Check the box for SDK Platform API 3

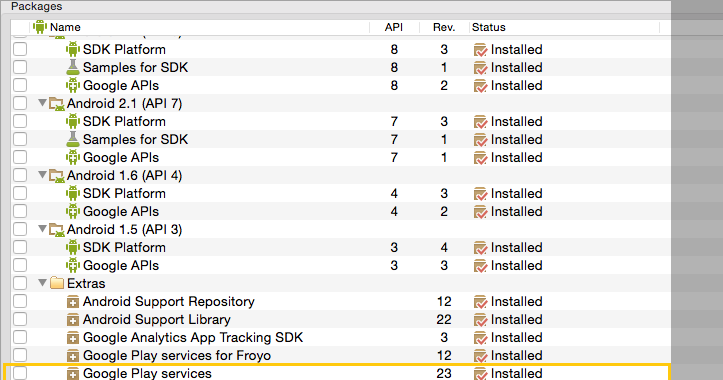coord(20,247)
